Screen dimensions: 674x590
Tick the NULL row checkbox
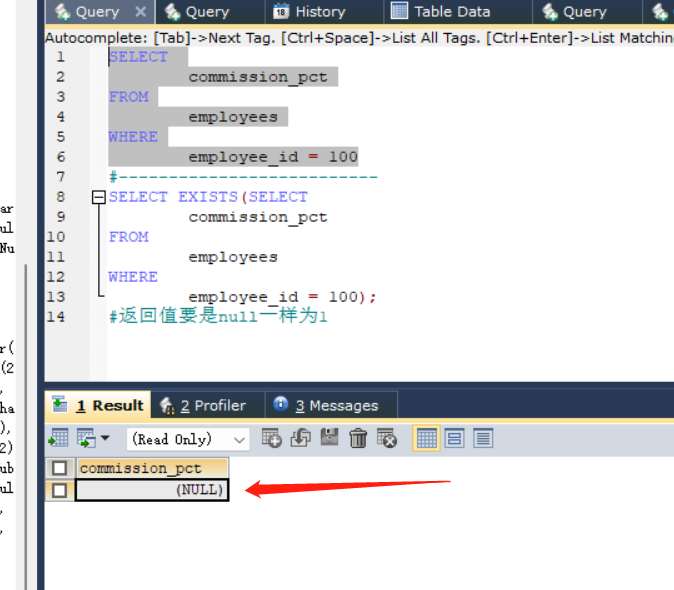[59, 490]
